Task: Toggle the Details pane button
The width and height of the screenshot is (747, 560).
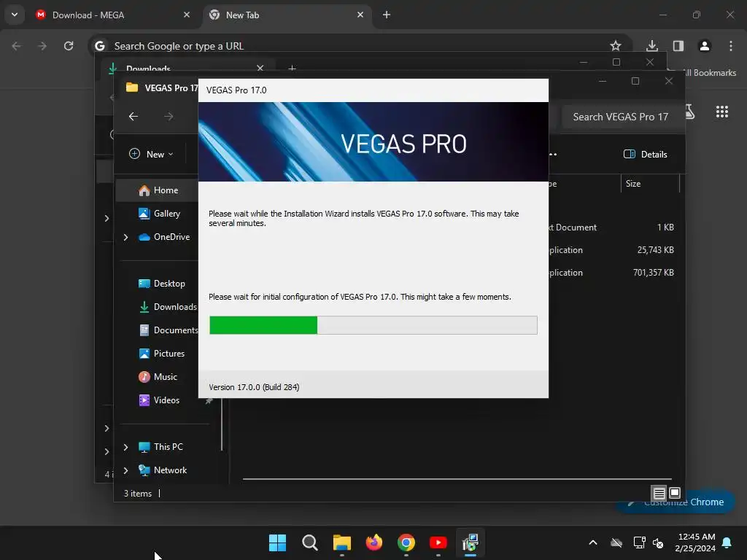Action: tap(646, 154)
